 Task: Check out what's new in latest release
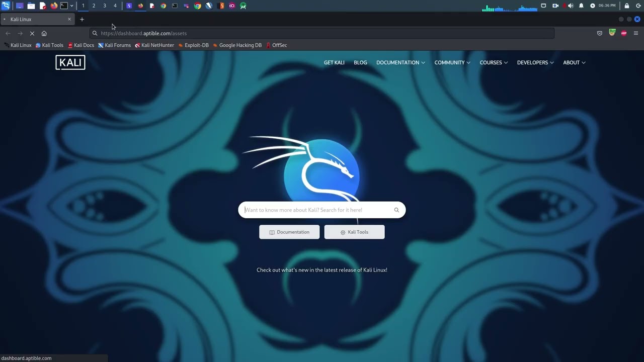click(322, 270)
